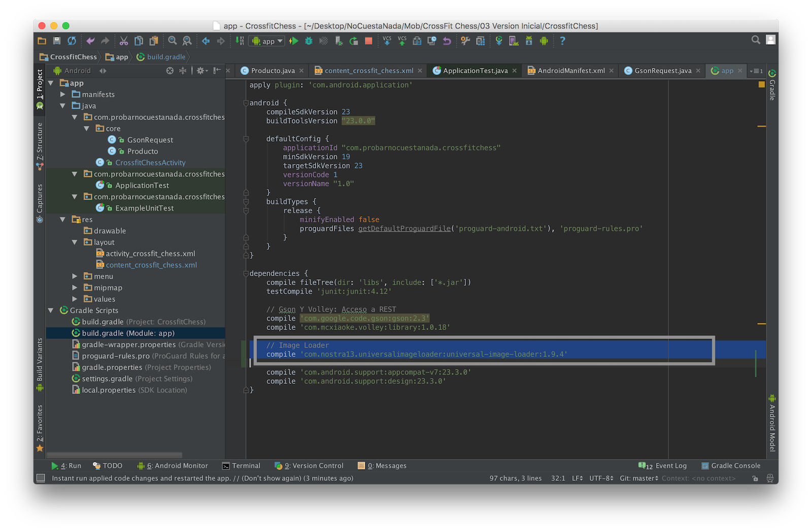Expand the mipmap folder
The width and height of the screenshot is (812, 532).
click(x=75, y=288)
